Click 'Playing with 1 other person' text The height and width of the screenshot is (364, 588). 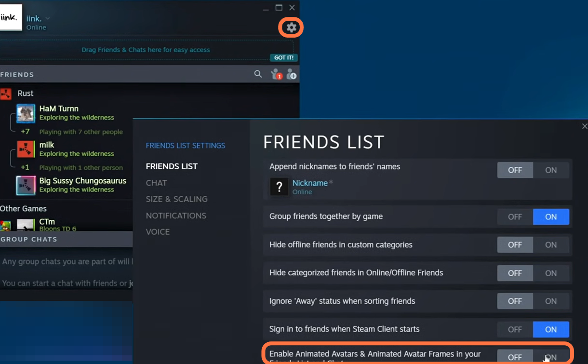click(81, 168)
